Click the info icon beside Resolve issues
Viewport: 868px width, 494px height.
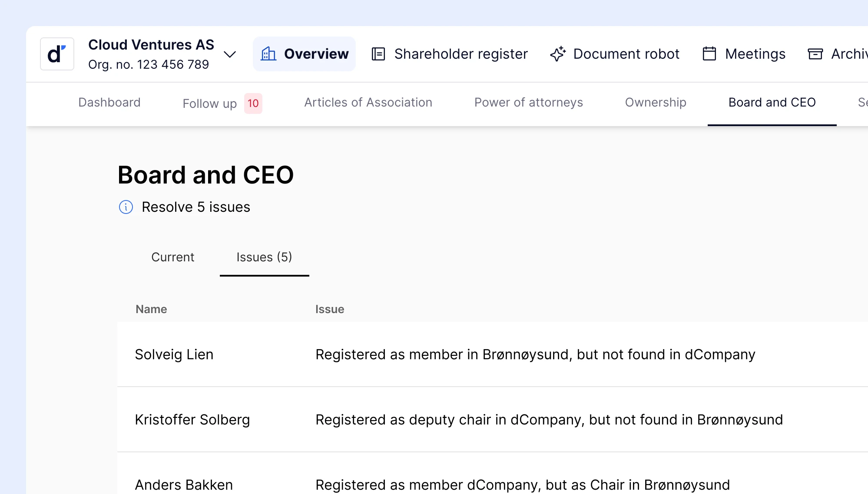[x=126, y=207]
